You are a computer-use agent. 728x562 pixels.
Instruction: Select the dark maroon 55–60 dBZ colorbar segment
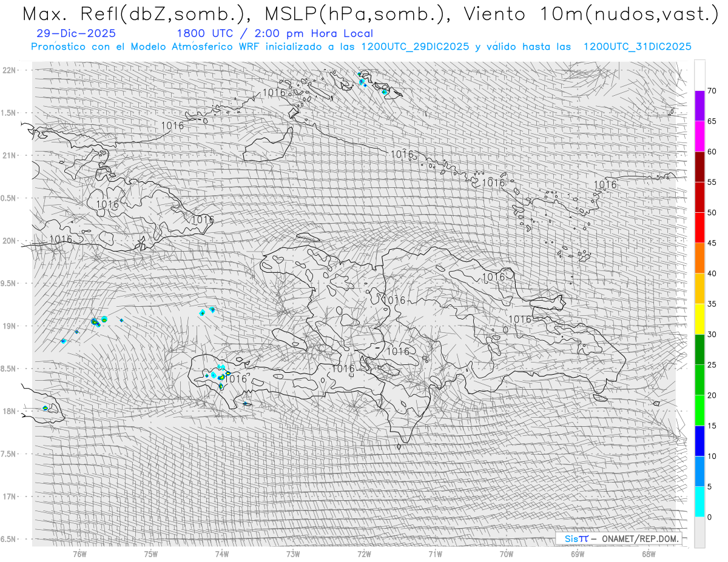(699, 167)
